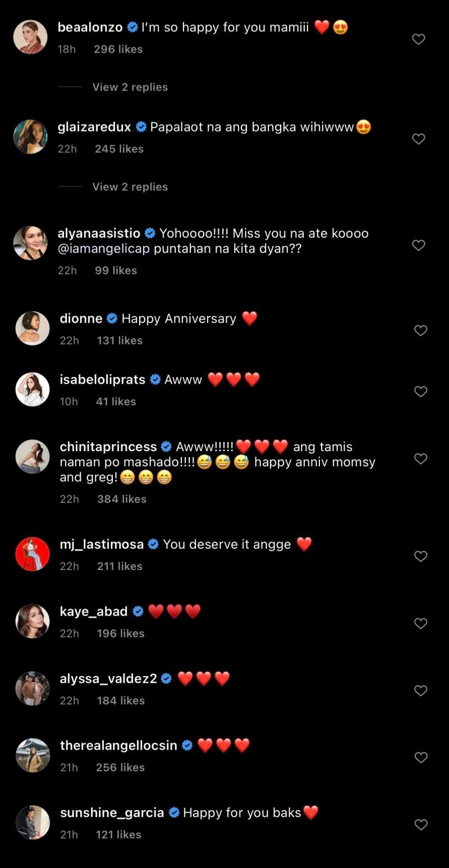This screenshot has height=868, width=449.
Task: Heart dionne's Happy Anniversary comment
Action: [x=421, y=330]
